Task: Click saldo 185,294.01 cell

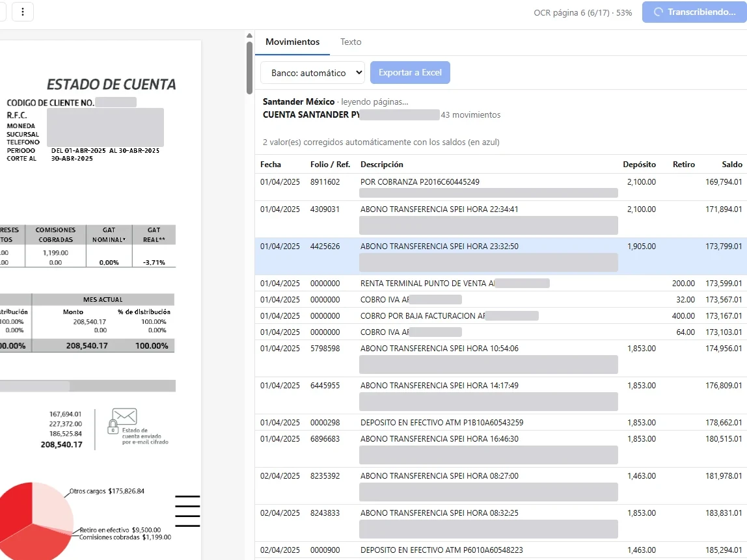Action: [x=724, y=550]
